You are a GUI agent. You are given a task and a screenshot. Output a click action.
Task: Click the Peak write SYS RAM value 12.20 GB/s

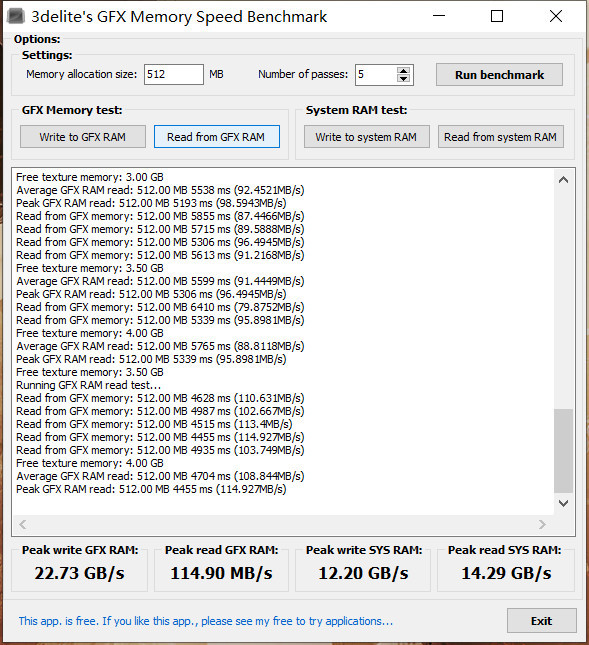click(x=364, y=573)
